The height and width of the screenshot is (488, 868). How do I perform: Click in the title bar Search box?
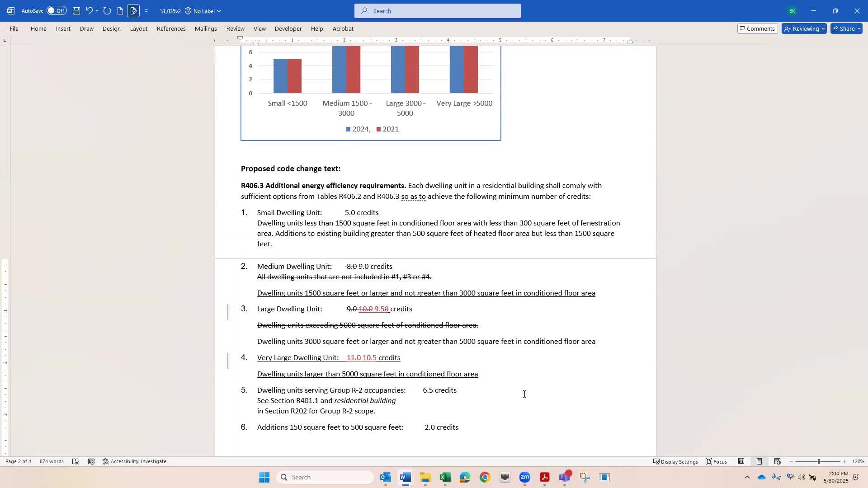coord(437,11)
